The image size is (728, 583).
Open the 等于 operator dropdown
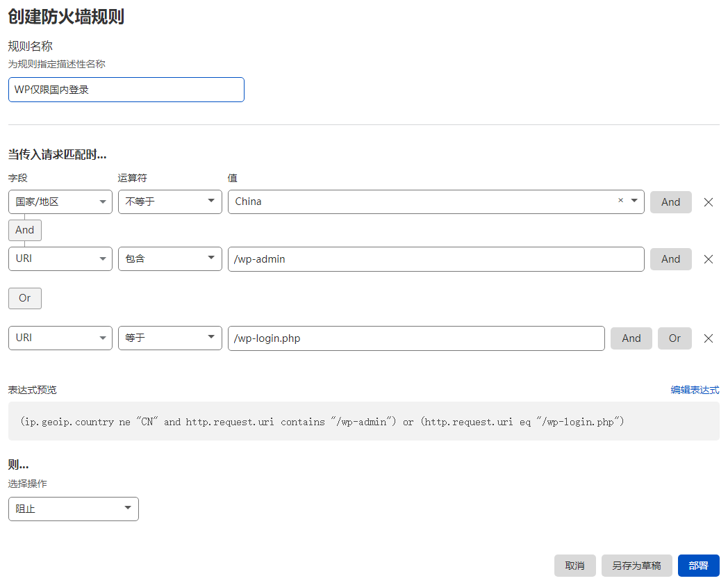[170, 338]
